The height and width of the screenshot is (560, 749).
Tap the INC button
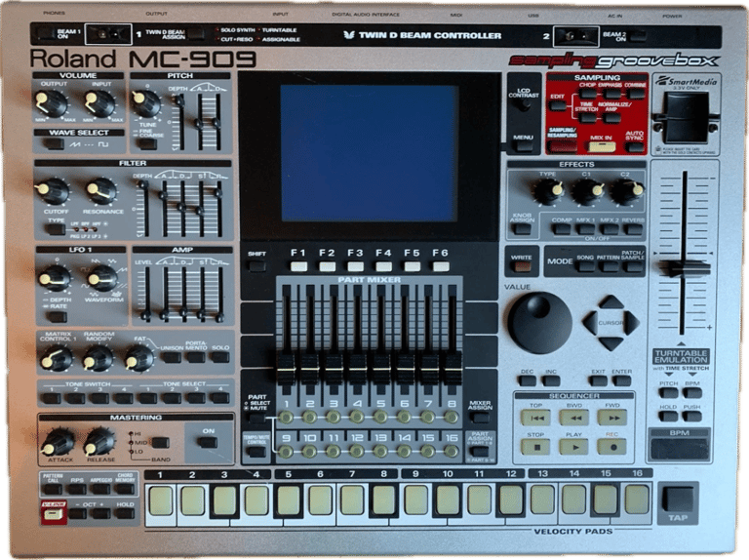point(551,380)
